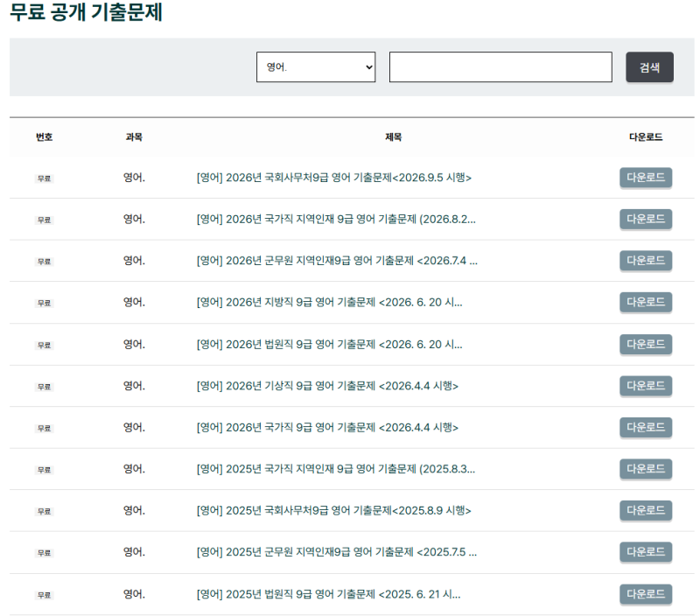Open title 2026년 군무원 지역인재9급 영어

[x=337, y=261]
